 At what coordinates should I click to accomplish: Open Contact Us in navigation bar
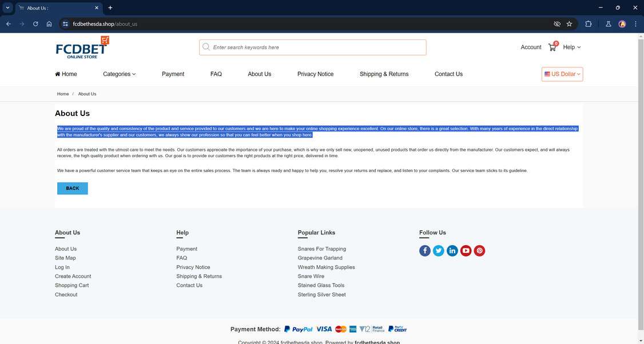[x=448, y=74]
